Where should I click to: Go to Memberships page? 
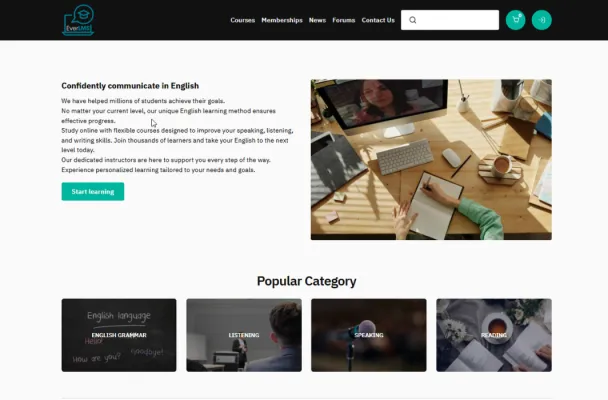click(x=282, y=20)
